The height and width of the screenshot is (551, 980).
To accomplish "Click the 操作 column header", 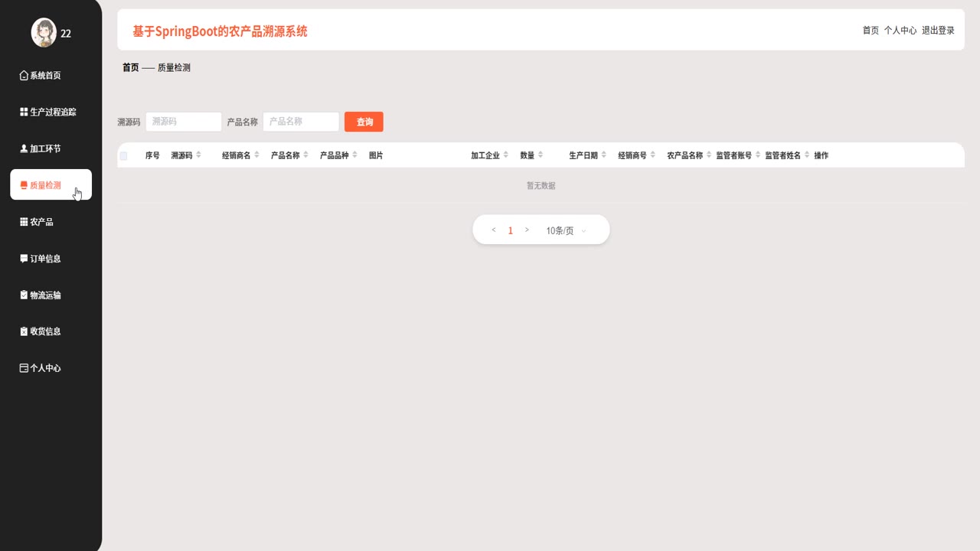I will click(821, 155).
